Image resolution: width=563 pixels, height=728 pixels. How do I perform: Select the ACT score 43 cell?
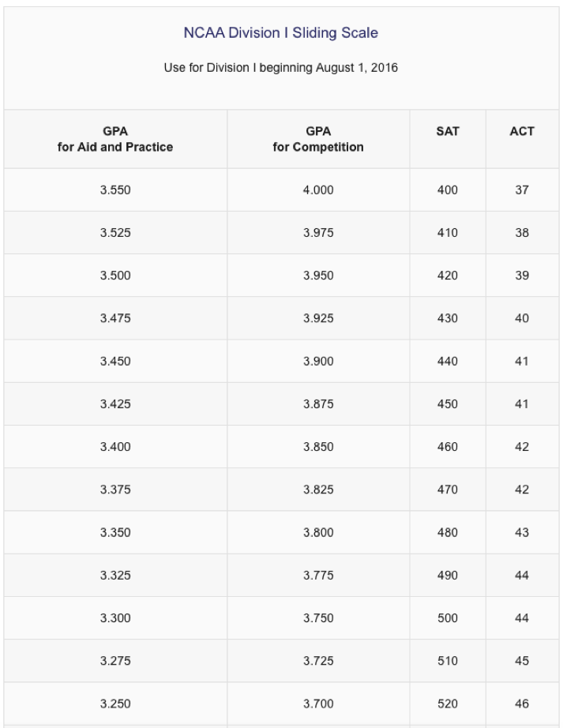[522, 532]
